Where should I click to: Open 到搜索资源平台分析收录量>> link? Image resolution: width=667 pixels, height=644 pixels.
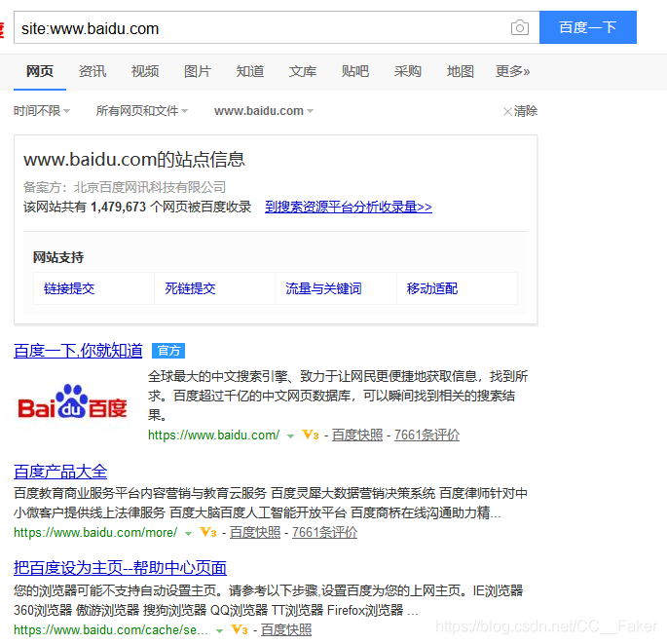tap(349, 207)
